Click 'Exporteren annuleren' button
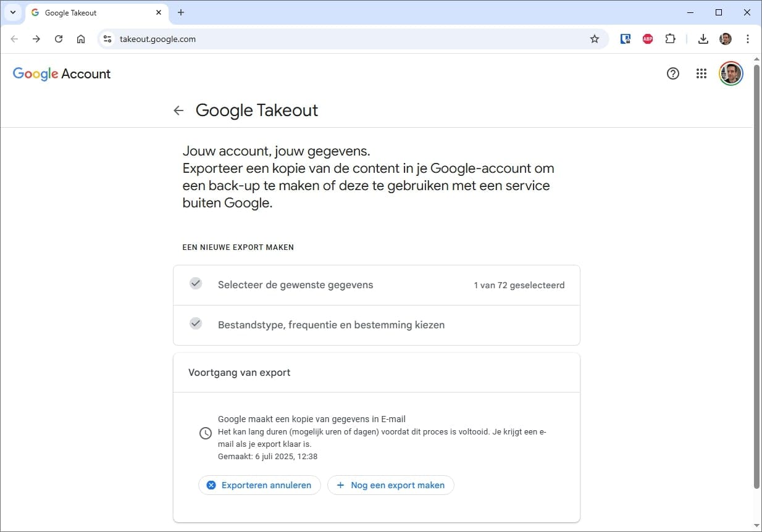The height and width of the screenshot is (532, 762). [259, 485]
